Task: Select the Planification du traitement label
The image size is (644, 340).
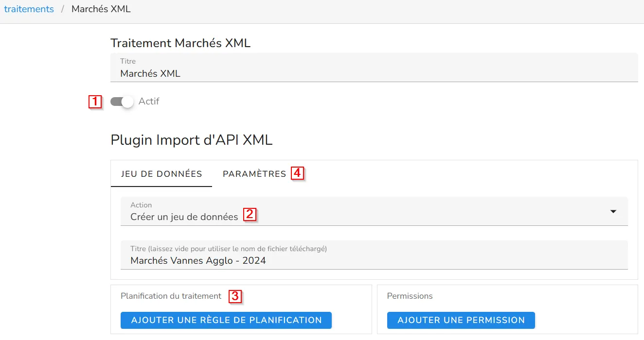Action: (171, 296)
